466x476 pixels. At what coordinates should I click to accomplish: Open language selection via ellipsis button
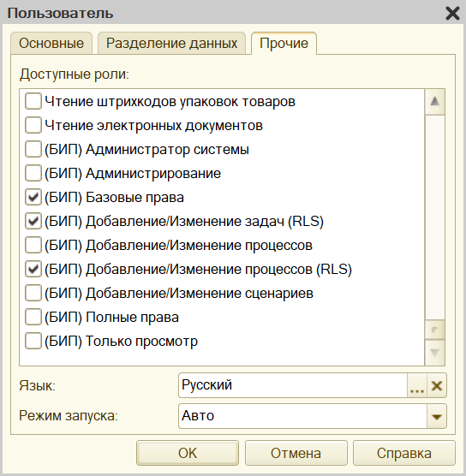(x=417, y=385)
